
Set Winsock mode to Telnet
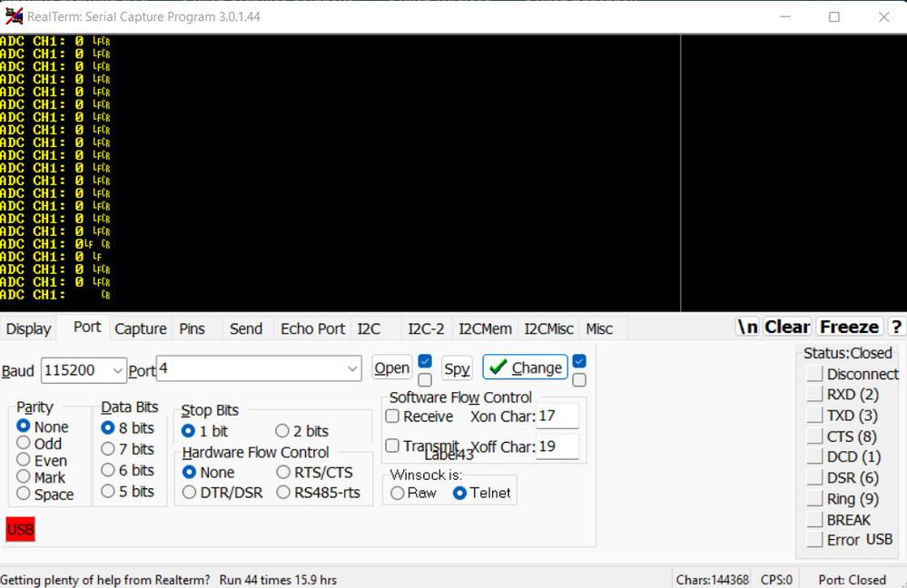(x=482, y=494)
